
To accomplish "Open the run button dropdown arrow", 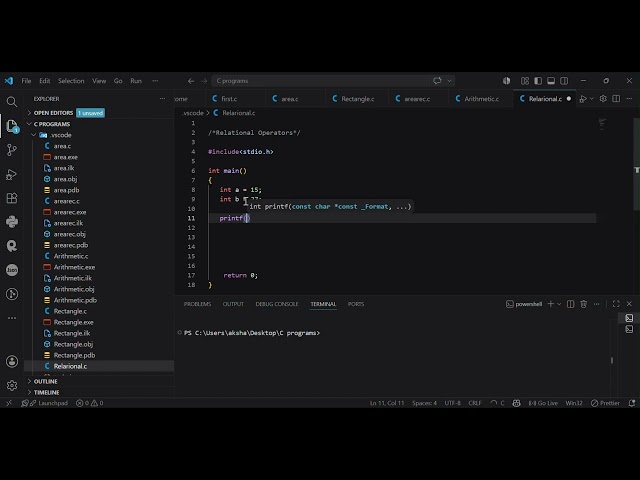I will coord(591,99).
